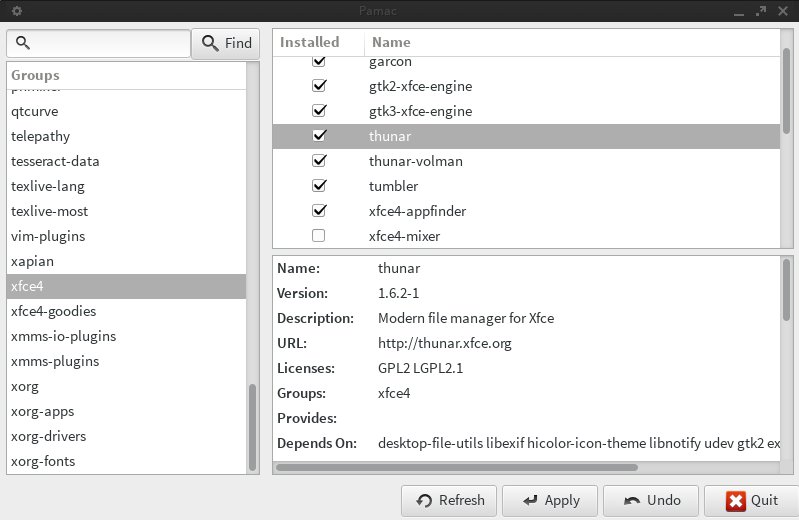Select the texlive-lang group
This screenshot has width=799, height=520.
[x=126, y=186]
